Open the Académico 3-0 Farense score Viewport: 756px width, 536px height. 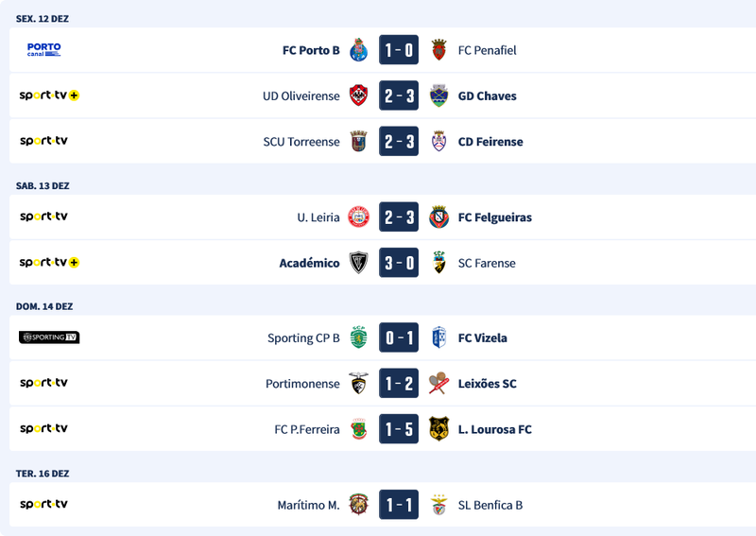click(398, 263)
